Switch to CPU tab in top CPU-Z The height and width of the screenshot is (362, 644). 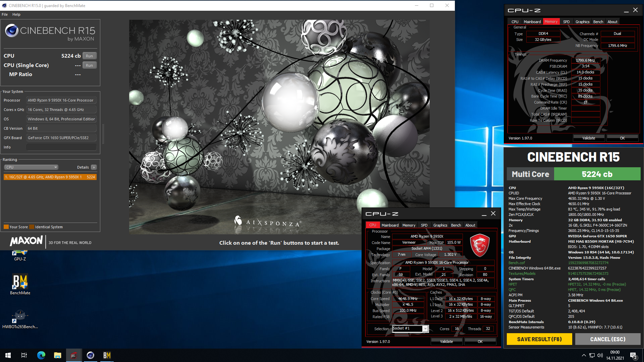click(515, 22)
